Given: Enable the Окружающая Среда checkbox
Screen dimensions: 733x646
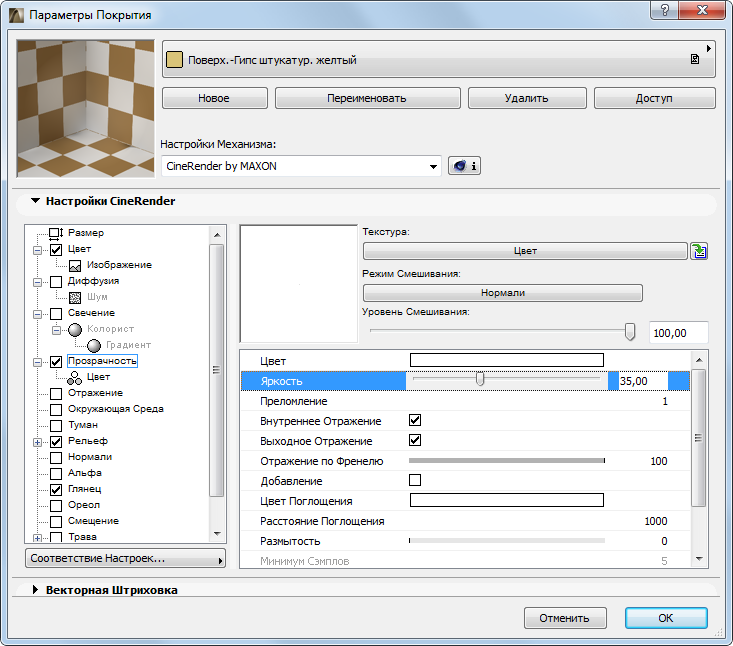Looking at the screenshot, I should [56, 409].
